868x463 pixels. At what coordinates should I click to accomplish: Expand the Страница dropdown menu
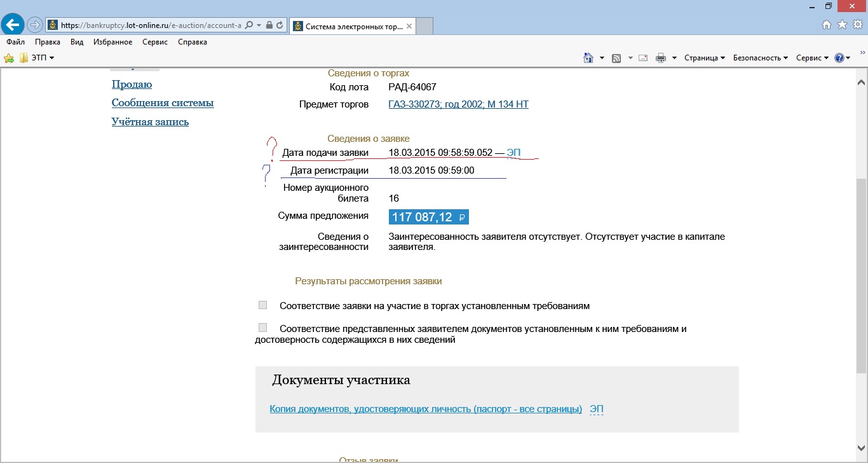click(704, 58)
